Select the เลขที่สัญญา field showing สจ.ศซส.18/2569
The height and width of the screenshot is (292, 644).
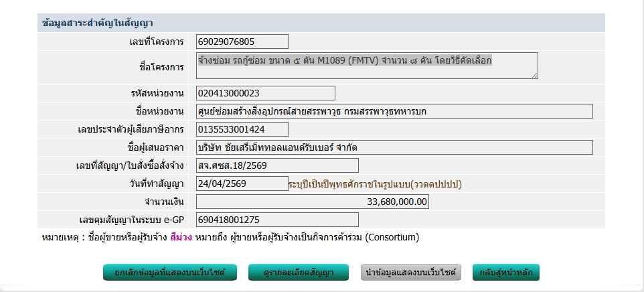pos(277,165)
